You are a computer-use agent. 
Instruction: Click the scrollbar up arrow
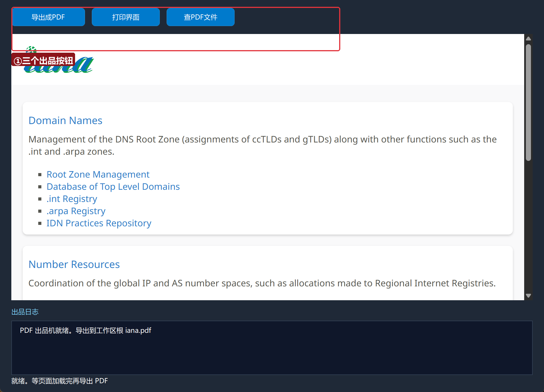pos(528,39)
